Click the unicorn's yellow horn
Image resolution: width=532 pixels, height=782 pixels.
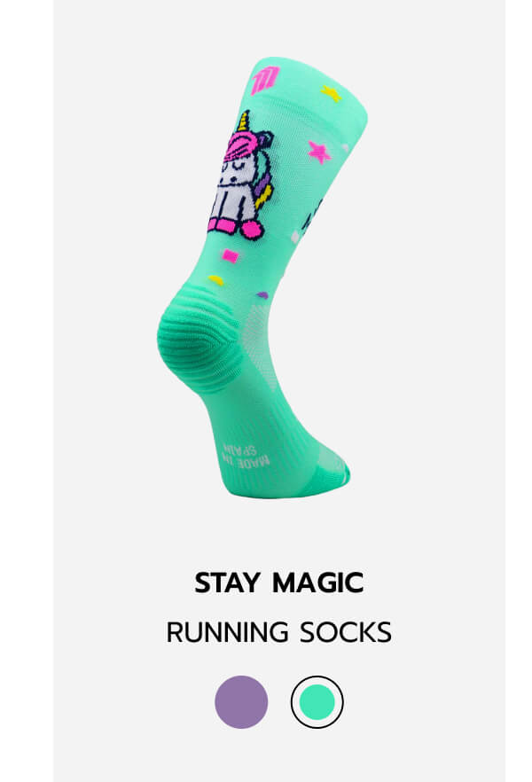click(x=243, y=121)
